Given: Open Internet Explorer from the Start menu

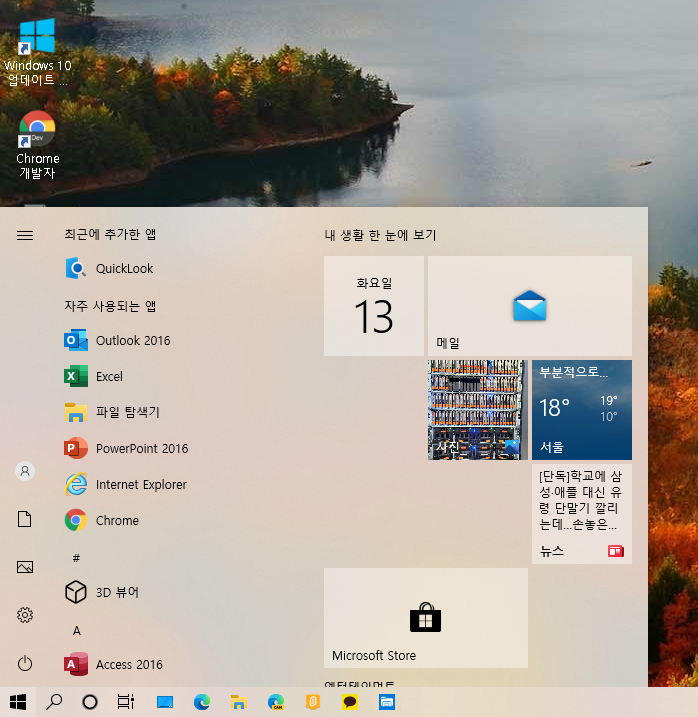Looking at the screenshot, I should pos(140,485).
